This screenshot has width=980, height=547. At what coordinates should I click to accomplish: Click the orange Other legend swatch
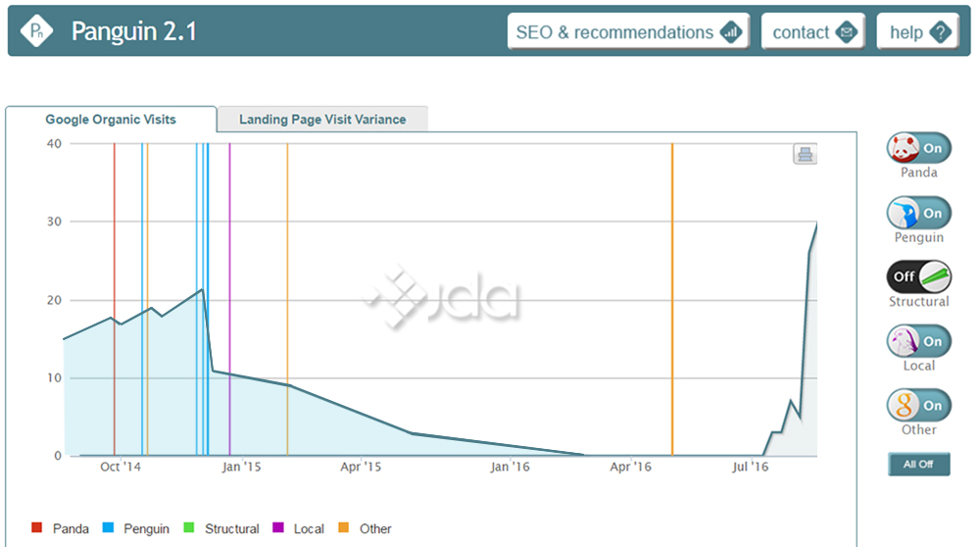click(x=344, y=528)
